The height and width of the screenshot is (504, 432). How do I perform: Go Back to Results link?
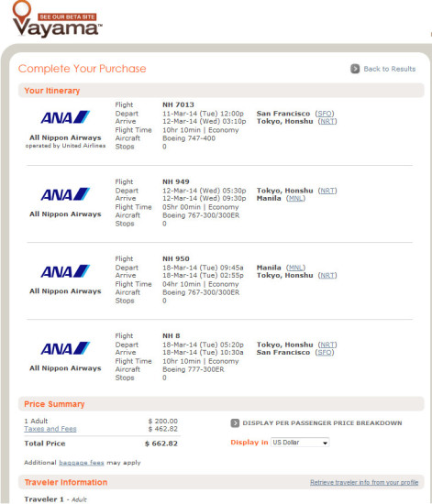pos(389,69)
